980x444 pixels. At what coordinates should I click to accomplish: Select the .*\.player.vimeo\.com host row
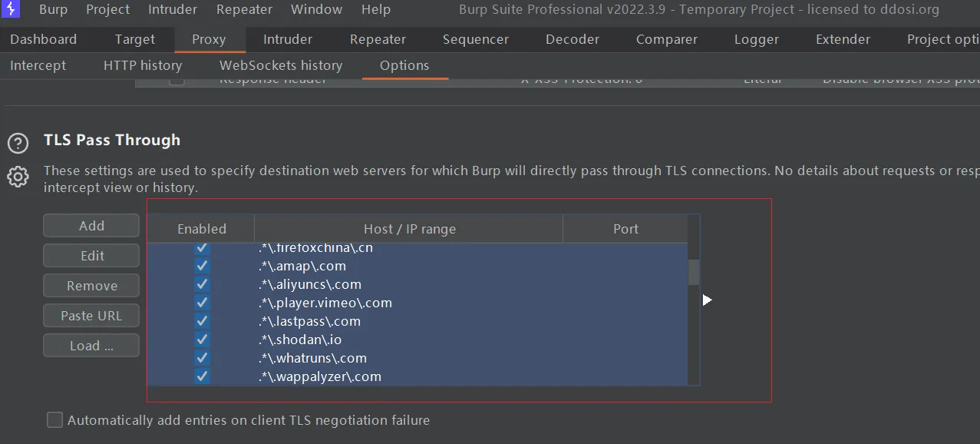[x=417, y=303]
